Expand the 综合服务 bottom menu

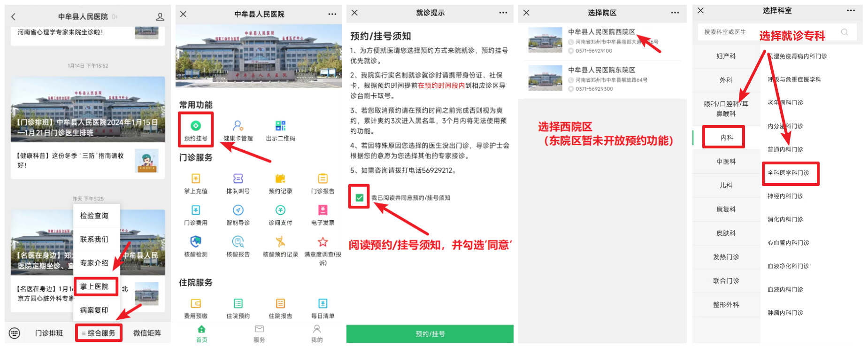tap(99, 333)
